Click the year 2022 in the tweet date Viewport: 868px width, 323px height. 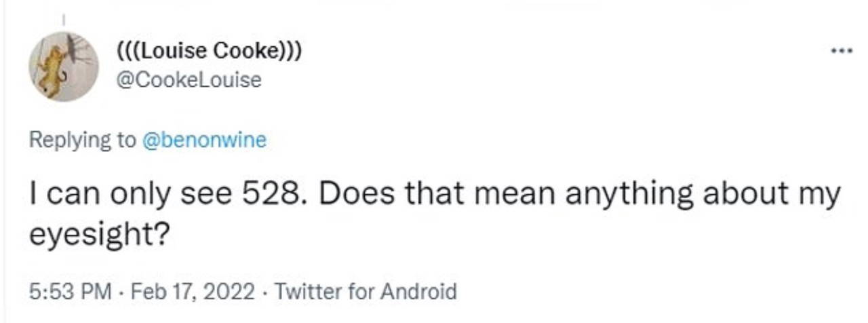tap(231, 291)
